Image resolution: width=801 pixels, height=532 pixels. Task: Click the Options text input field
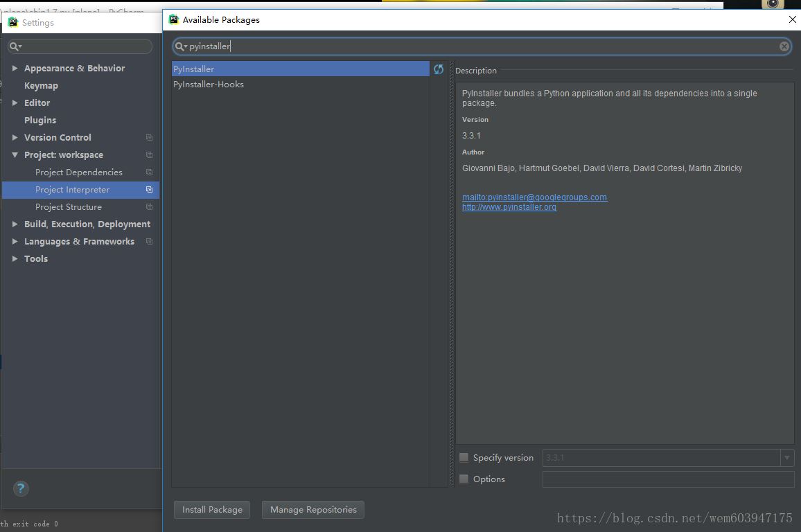pos(668,479)
